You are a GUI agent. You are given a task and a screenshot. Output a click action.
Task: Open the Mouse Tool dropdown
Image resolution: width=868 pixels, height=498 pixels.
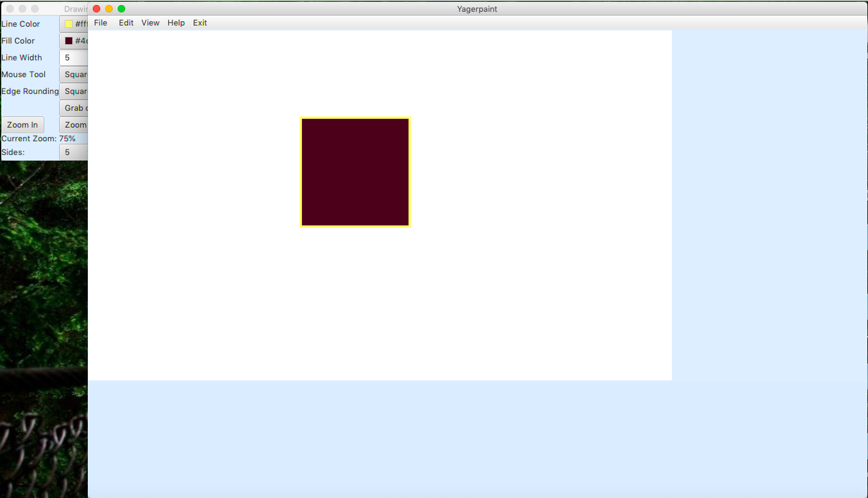(73, 75)
